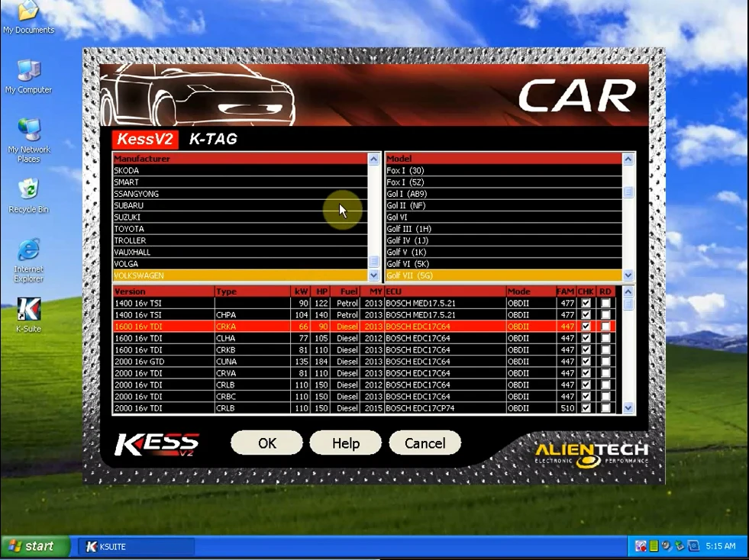Image resolution: width=749 pixels, height=560 pixels.
Task: Select model Golf VII (5G)
Action: click(x=503, y=275)
